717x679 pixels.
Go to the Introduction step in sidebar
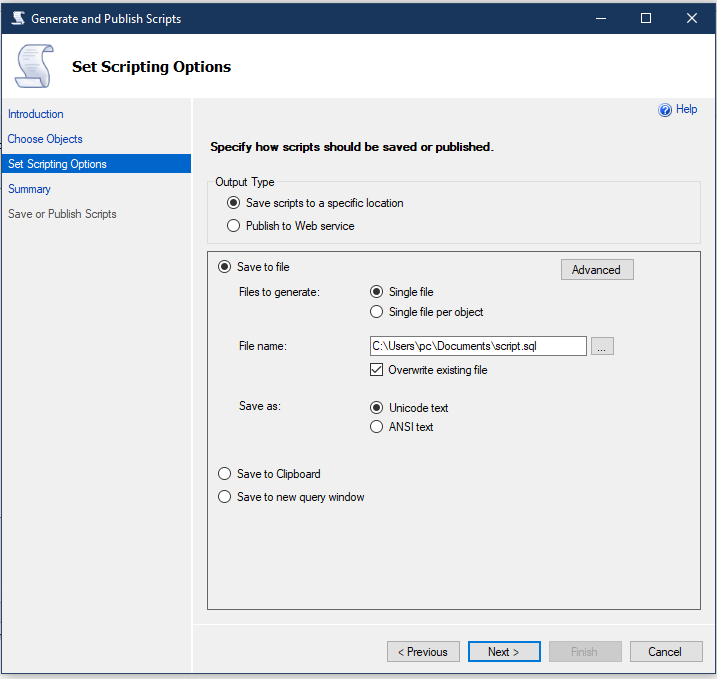pos(36,114)
